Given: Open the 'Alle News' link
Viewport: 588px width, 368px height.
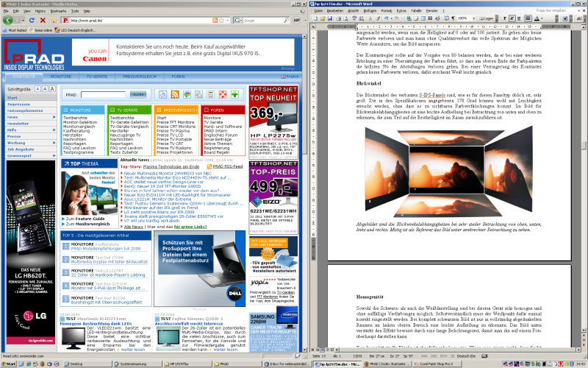Looking at the screenshot, I should click(x=134, y=227).
